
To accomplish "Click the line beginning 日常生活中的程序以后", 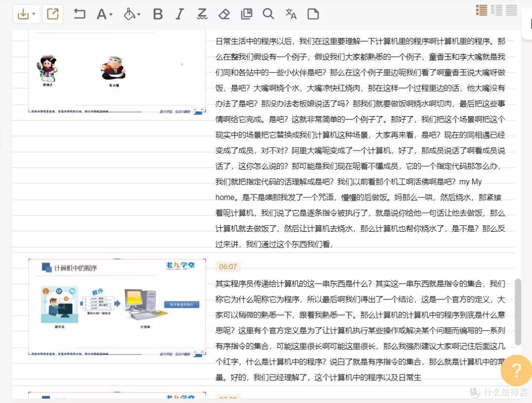I will [x=360, y=41].
